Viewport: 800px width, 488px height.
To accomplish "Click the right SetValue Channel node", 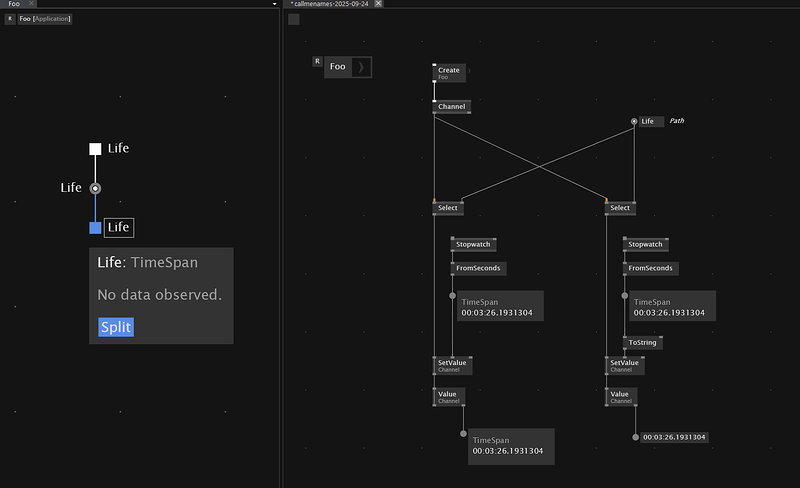I will (624, 366).
